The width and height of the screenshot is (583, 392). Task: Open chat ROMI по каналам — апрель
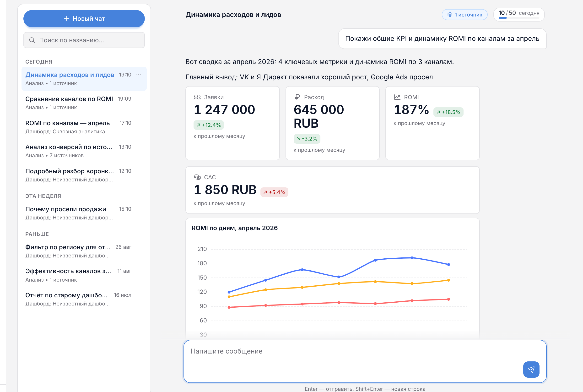pyautogui.click(x=84, y=127)
